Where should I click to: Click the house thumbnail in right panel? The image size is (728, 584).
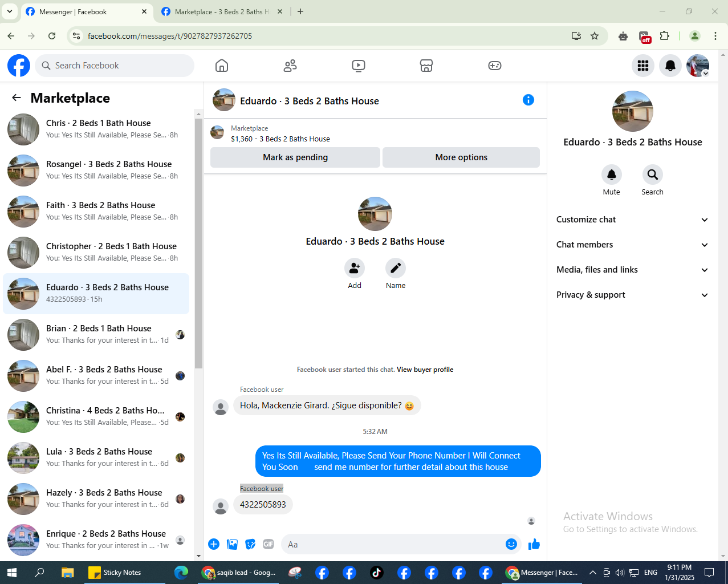click(x=632, y=111)
